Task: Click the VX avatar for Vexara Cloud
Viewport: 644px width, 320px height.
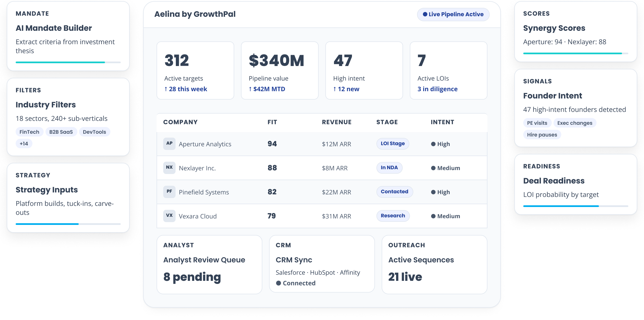Action: pyautogui.click(x=169, y=216)
